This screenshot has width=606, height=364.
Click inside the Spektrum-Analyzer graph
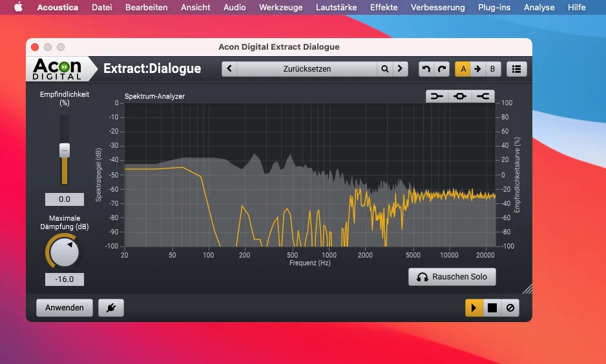(x=310, y=174)
